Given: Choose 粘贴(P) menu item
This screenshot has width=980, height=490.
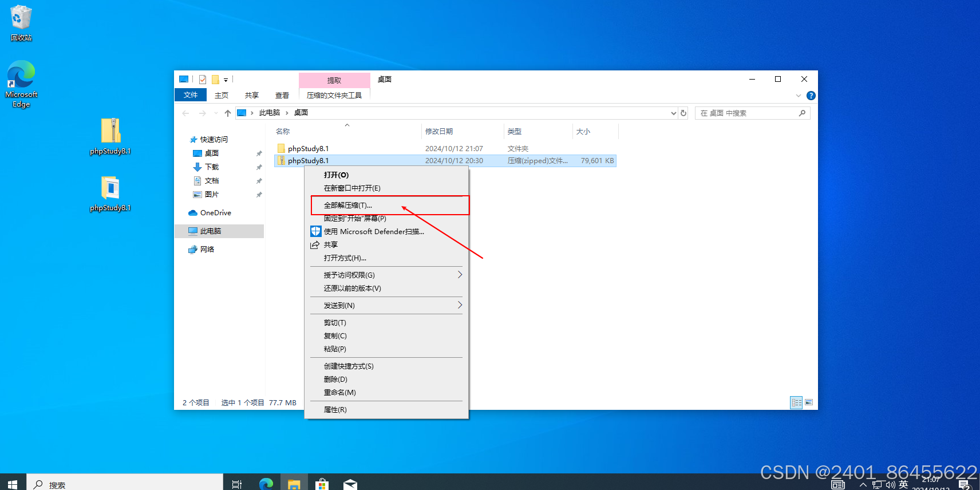Looking at the screenshot, I should [386, 349].
